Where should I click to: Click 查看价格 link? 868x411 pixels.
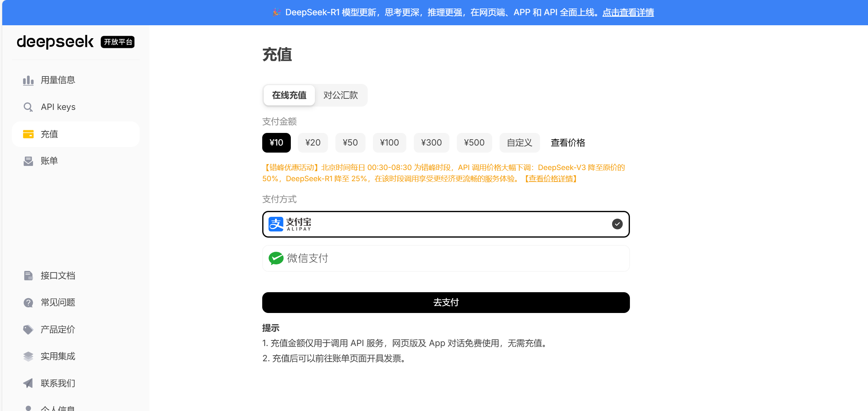coord(568,143)
